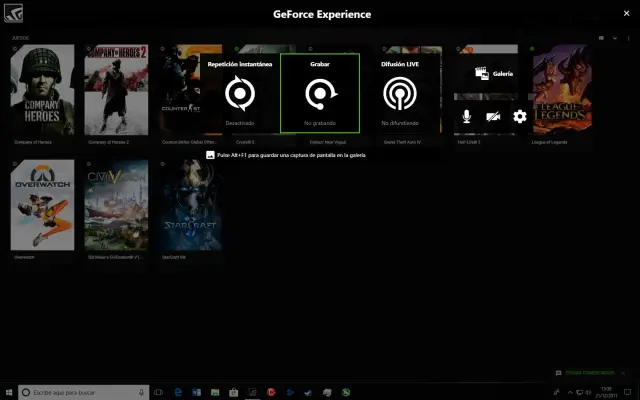This screenshot has height=400, width=640.
Task: Click the 'No grabando' status text
Action: (x=320, y=123)
